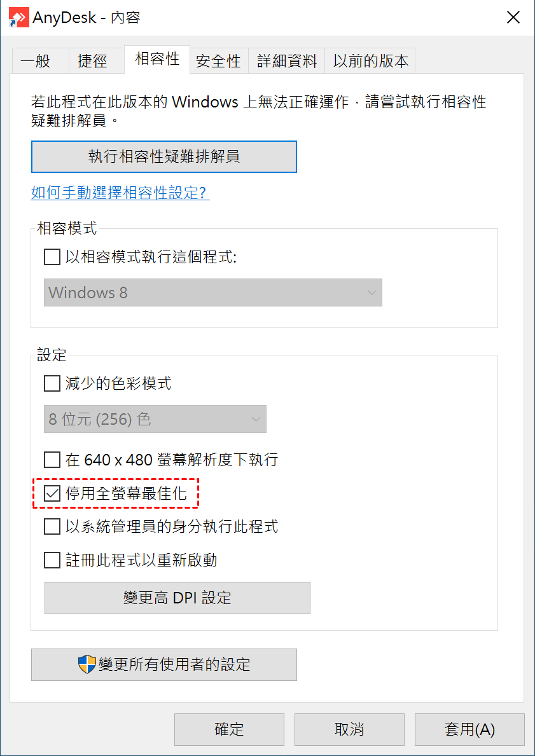Image resolution: width=535 pixels, height=756 pixels.
Task: Open 如何手動選擇相容性設定 help link
Action: click(120, 193)
